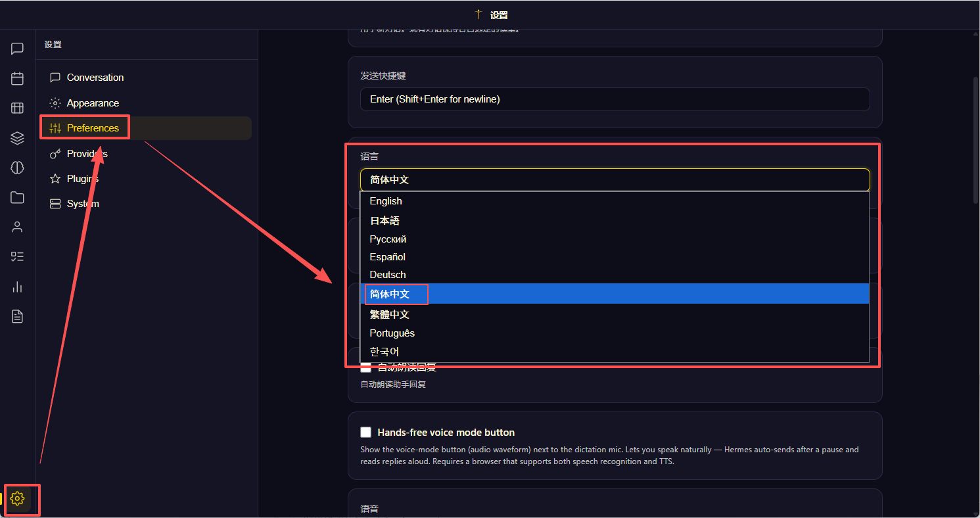Open the checklist tasks icon in sidebar
The height and width of the screenshot is (518, 980).
point(17,257)
